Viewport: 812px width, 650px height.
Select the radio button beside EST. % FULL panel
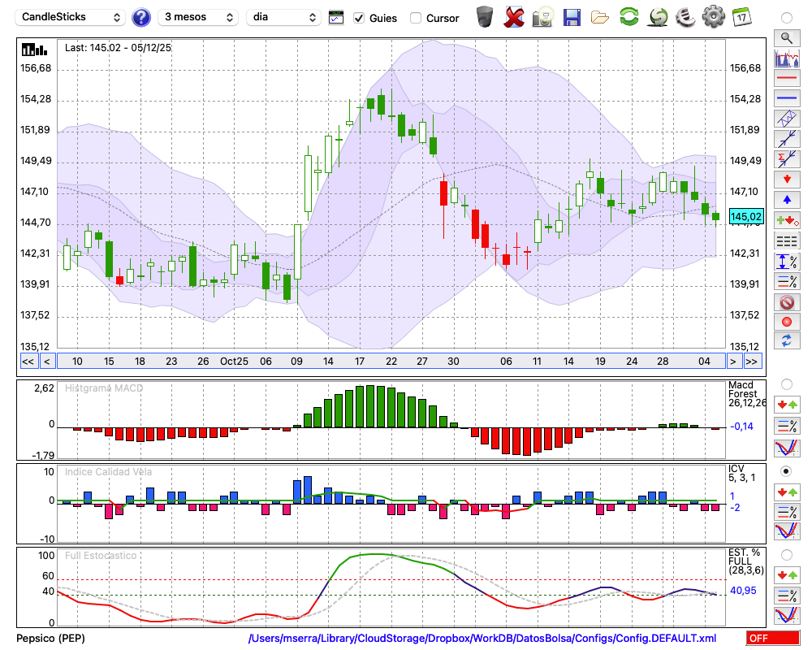(x=786, y=554)
